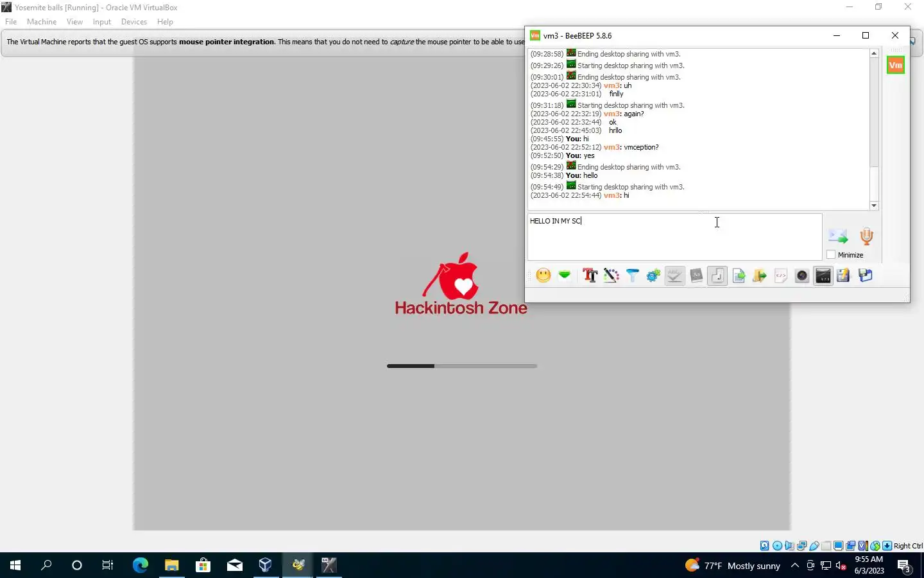
Task: Click the chat scrollbar up arrow
Action: tap(874, 54)
